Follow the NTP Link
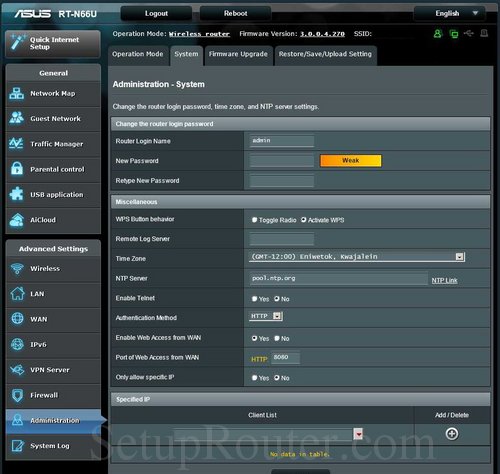This screenshot has height=474, width=500. (x=444, y=280)
